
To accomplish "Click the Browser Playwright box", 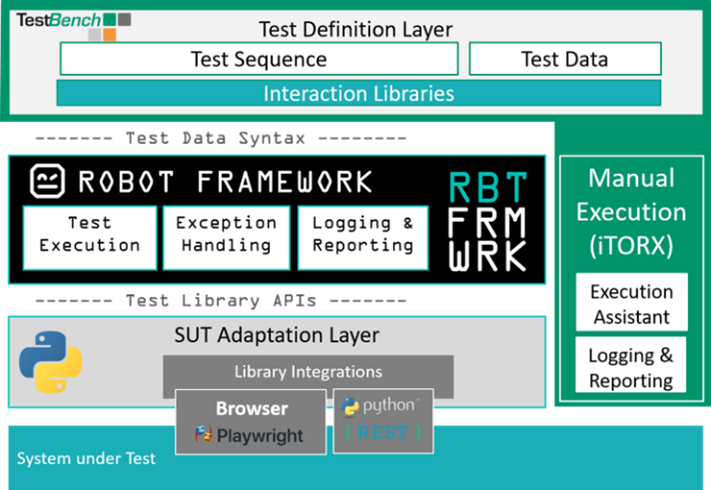I will coord(251,422).
